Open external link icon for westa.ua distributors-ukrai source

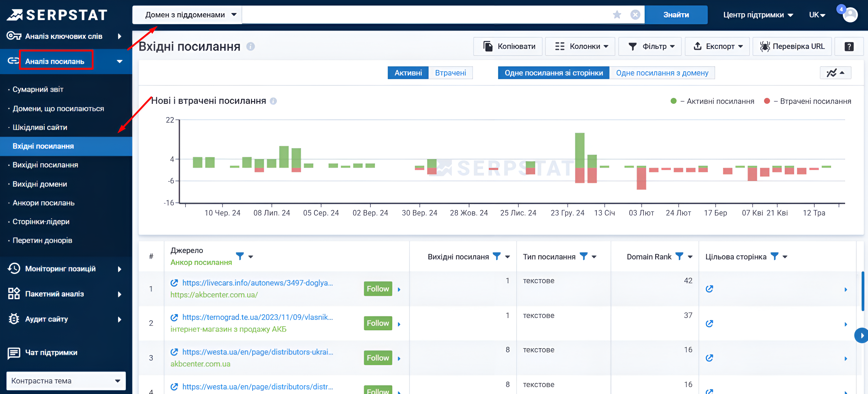click(174, 352)
